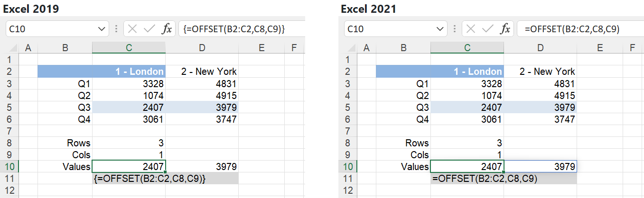644x198 pixels.
Task: Click Select All corner triangle in Excel 2019 sheet
Action: tap(13, 48)
